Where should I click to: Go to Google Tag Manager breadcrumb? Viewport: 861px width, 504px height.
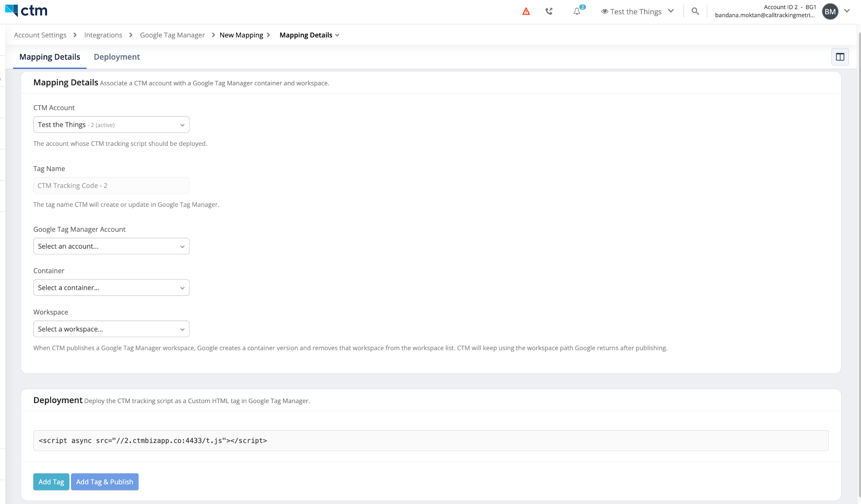click(x=172, y=35)
